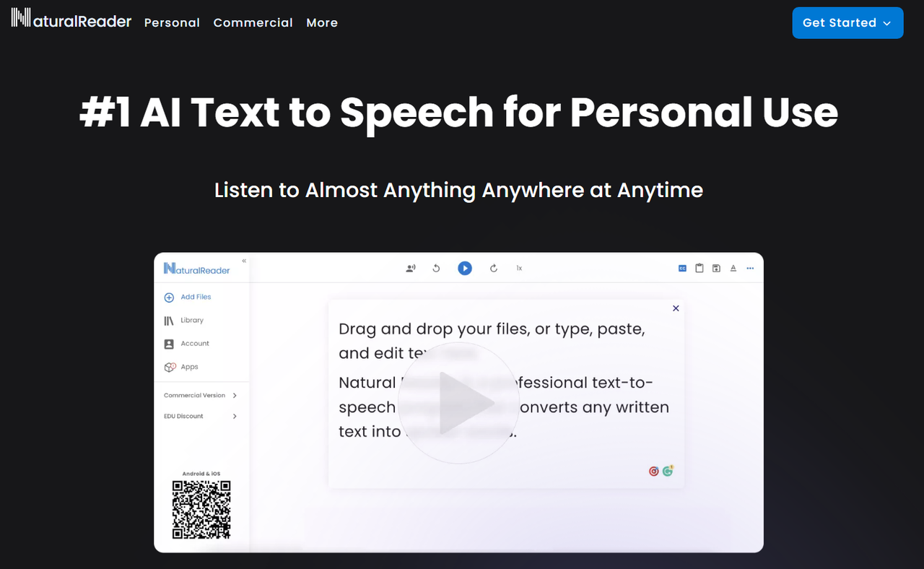The image size is (924, 569).
Task: Toggle the CC closed captions icon
Action: [x=682, y=269]
